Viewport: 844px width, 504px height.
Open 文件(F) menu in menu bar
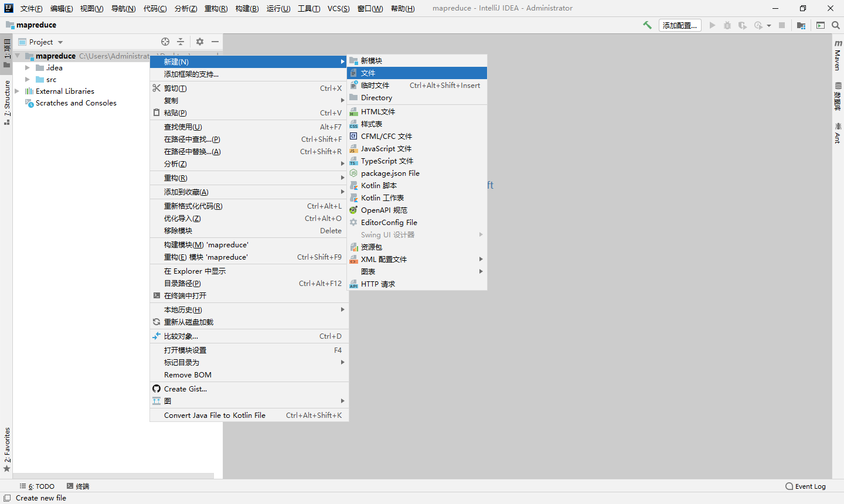(x=31, y=8)
